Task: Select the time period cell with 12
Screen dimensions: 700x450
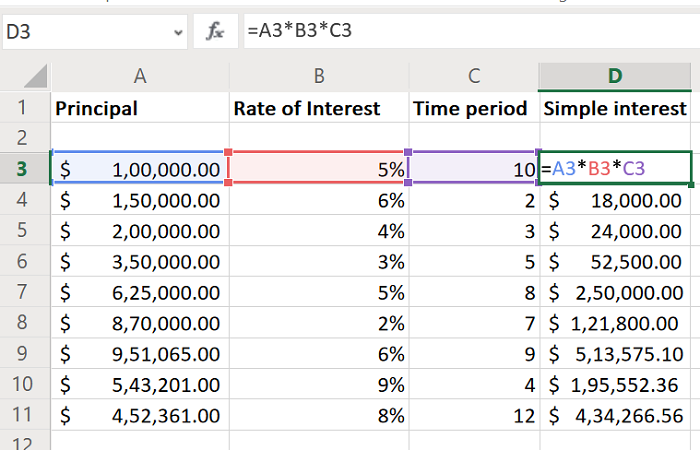Action: click(x=473, y=415)
